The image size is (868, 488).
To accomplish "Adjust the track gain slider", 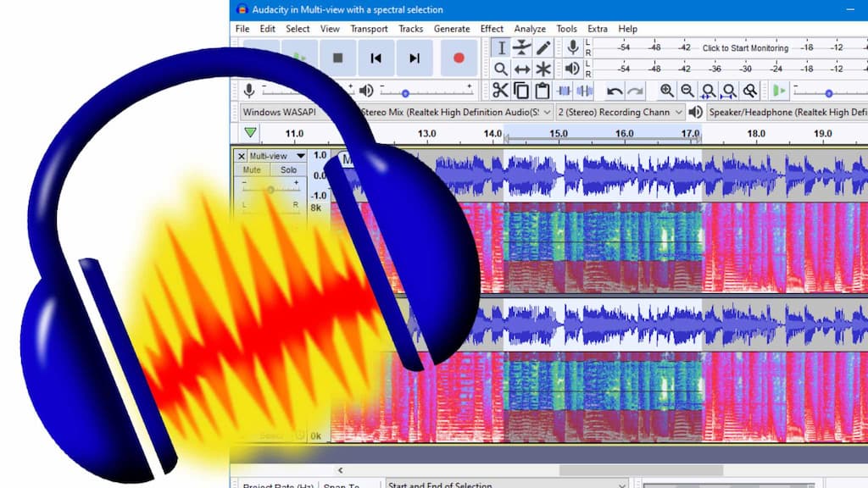I will click(x=270, y=189).
